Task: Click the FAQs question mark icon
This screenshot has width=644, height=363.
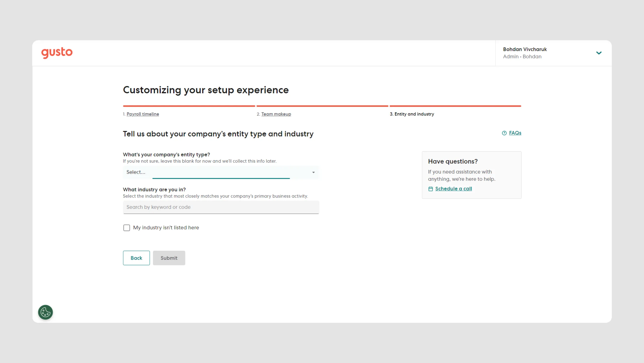Action: point(504,133)
